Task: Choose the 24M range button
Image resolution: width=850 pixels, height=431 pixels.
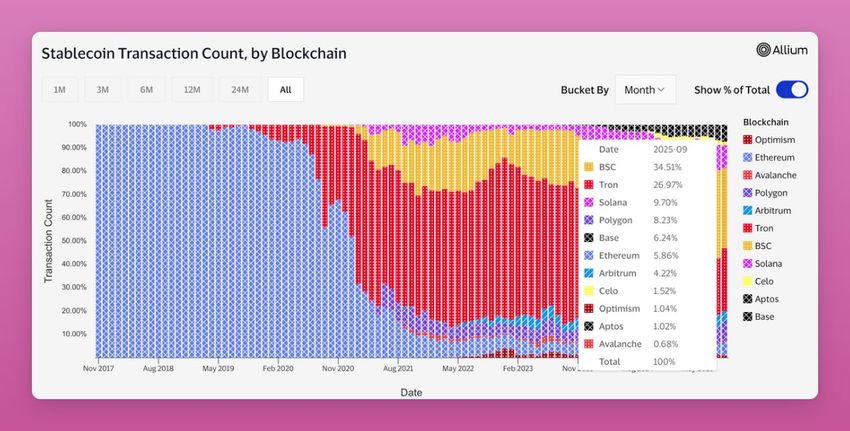Action: click(x=240, y=90)
